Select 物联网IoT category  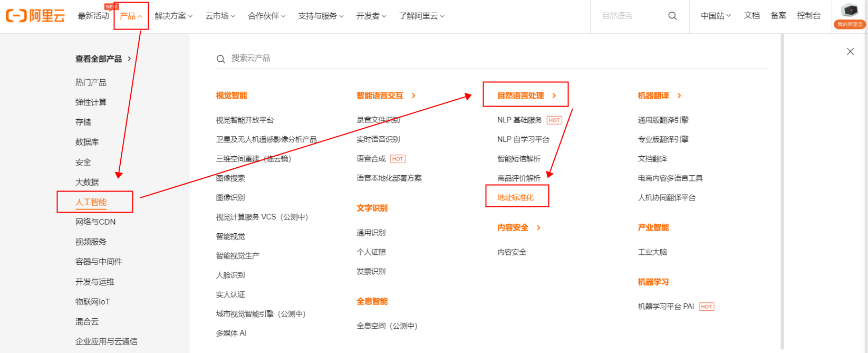(x=93, y=302)
